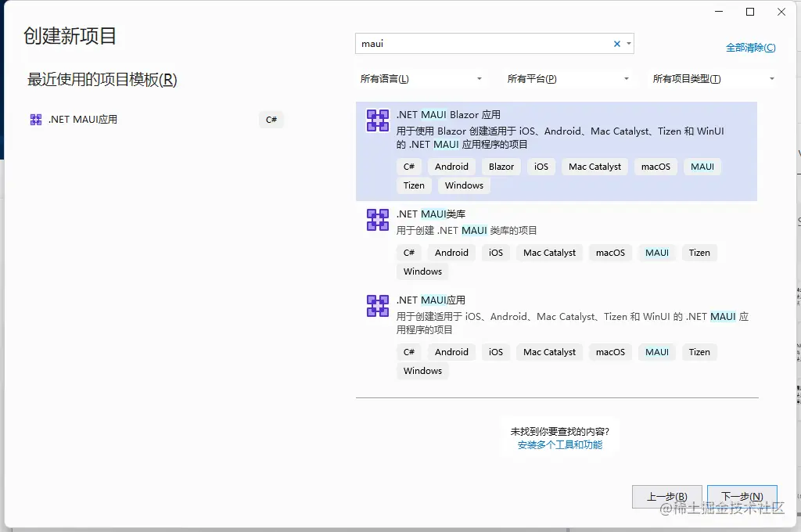
Task: Click C# tag beside recent .NET MAUI应用
Action: pyautogui.click(x=271, y=120)
